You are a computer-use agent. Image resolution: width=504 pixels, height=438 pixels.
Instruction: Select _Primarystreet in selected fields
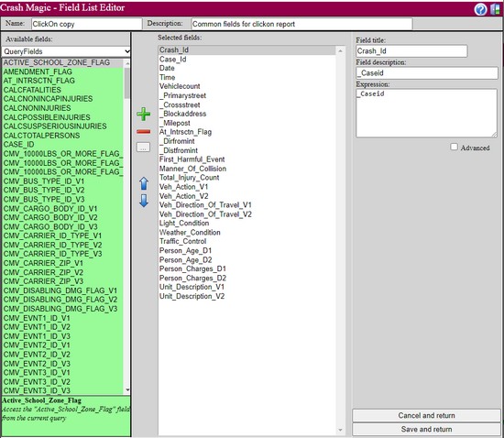[247, 95]
